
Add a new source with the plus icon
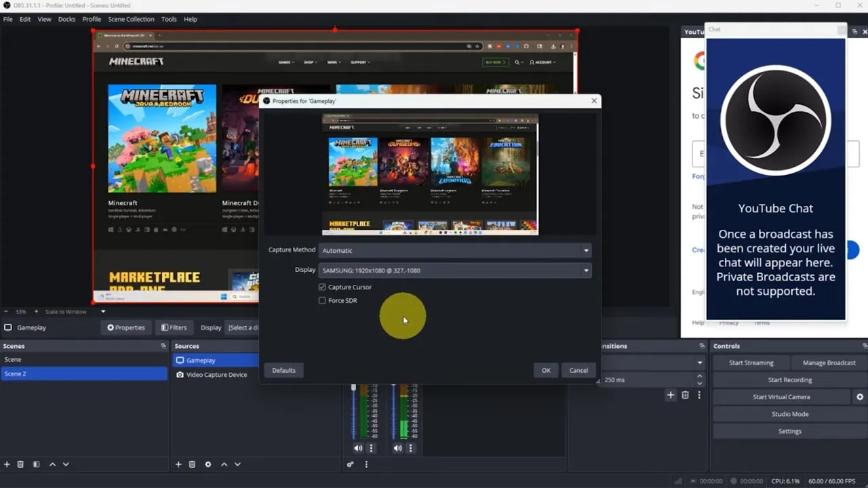tap(178, 464)
